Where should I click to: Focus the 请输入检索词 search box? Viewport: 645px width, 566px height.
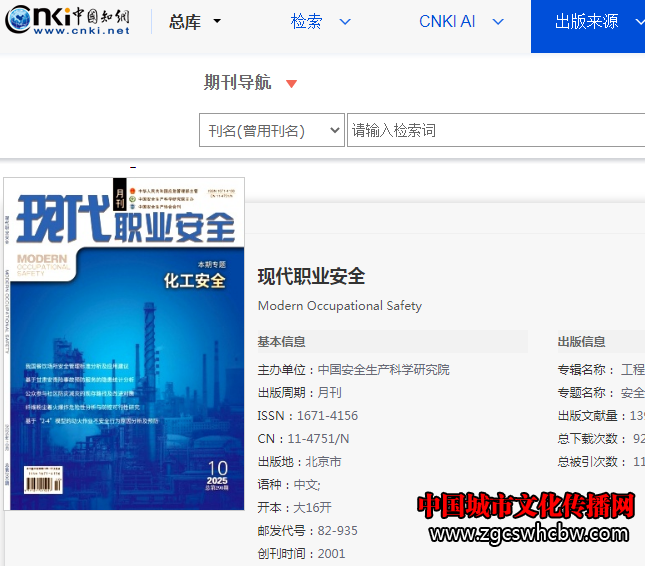tap(495, 131)
